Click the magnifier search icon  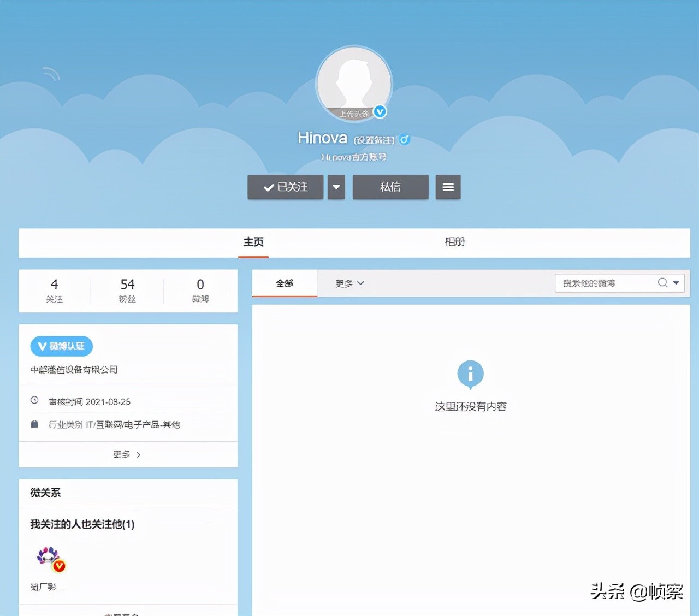(x=663, y=282)
